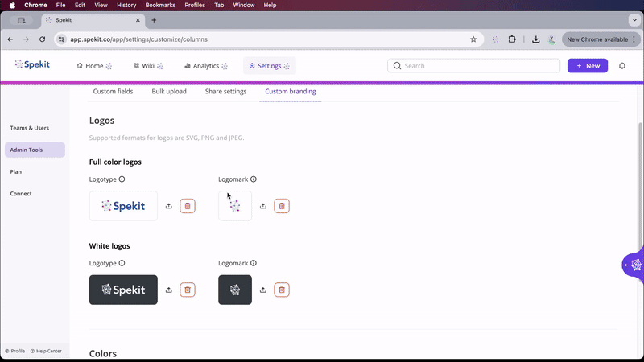The image size is (644, 362).
Task: Click the white logomark preview
Action: click(235, 290)
